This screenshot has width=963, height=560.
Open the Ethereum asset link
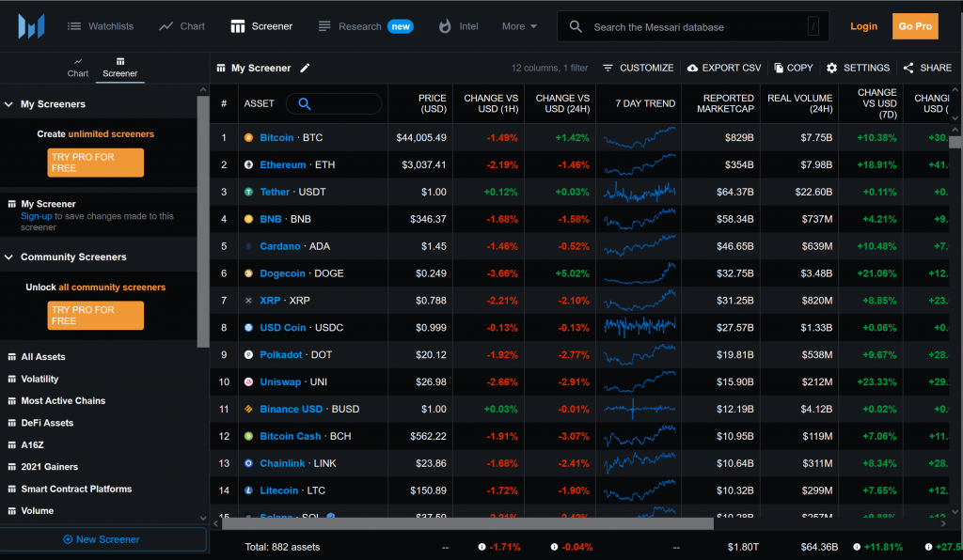282,165
